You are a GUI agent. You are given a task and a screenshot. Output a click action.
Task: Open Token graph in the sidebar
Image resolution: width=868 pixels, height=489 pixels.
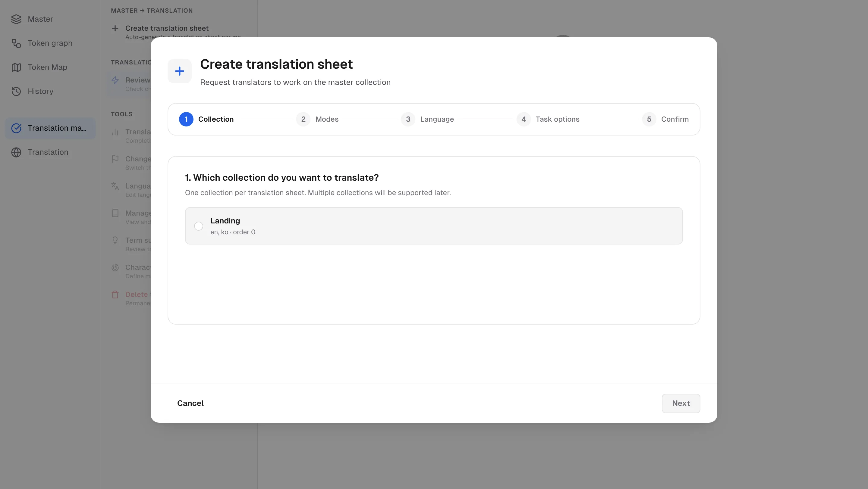point(50,43)
